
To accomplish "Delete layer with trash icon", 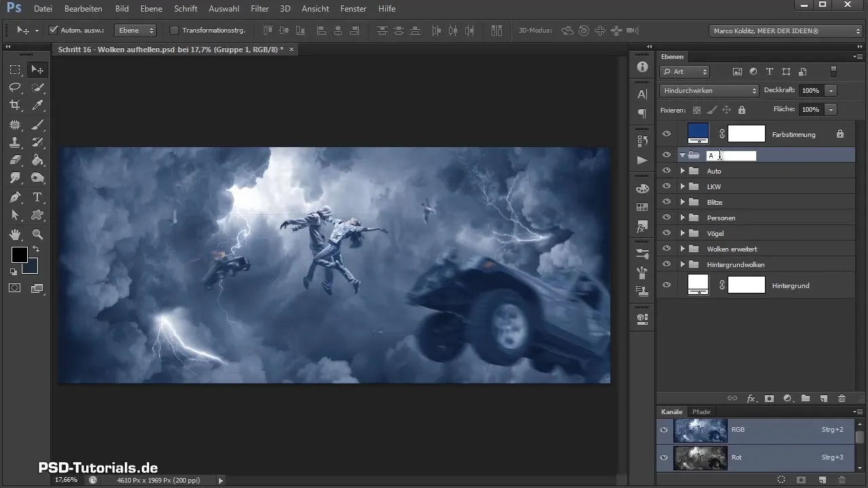I will [842, 399].
